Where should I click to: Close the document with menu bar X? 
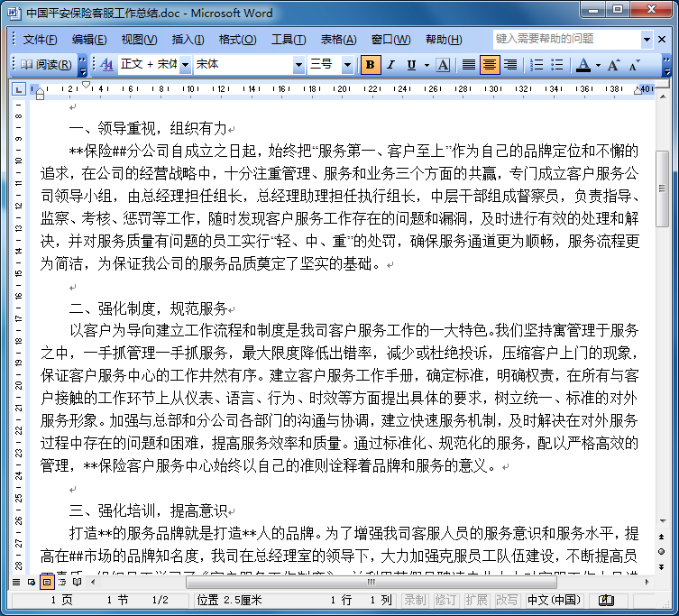[x=662, y=40]
